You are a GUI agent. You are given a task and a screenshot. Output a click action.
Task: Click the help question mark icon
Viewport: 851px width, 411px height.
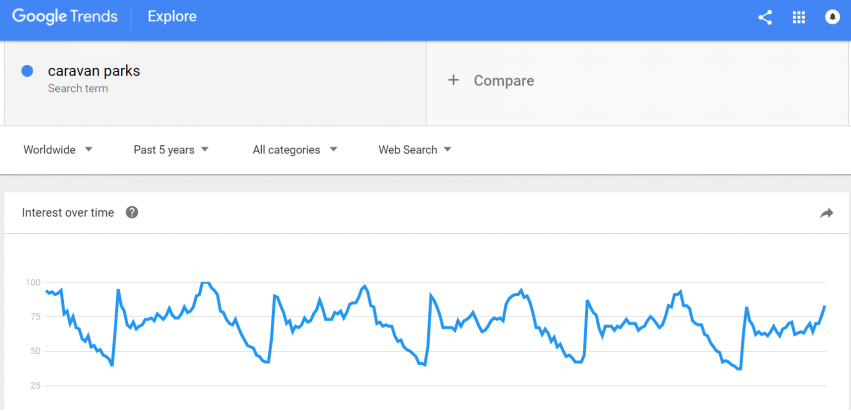click(132, 212)
